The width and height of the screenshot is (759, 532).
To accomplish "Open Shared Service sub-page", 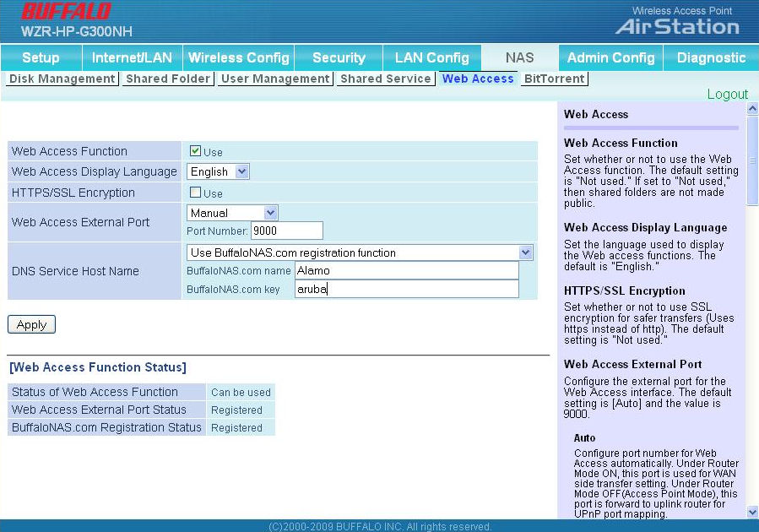I will (386, 79).
